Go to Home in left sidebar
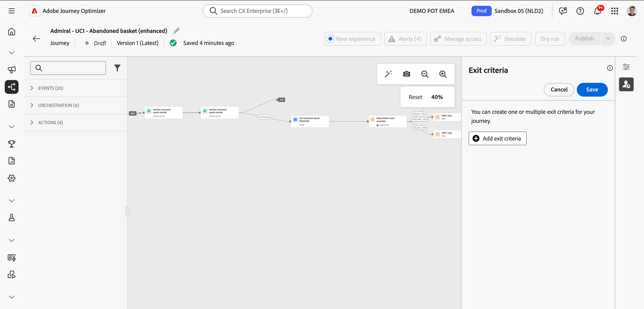This screenshot has width=644, height=309. [11, 32]
